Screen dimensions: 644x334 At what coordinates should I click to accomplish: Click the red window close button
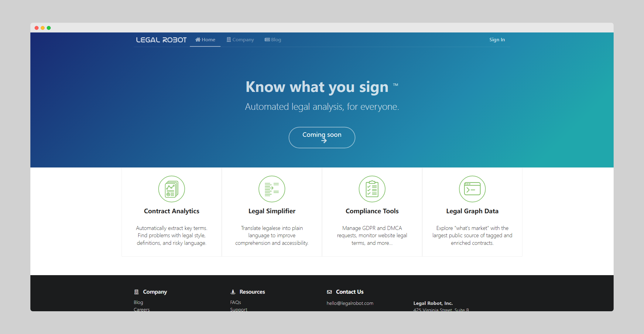pos(36,28)
